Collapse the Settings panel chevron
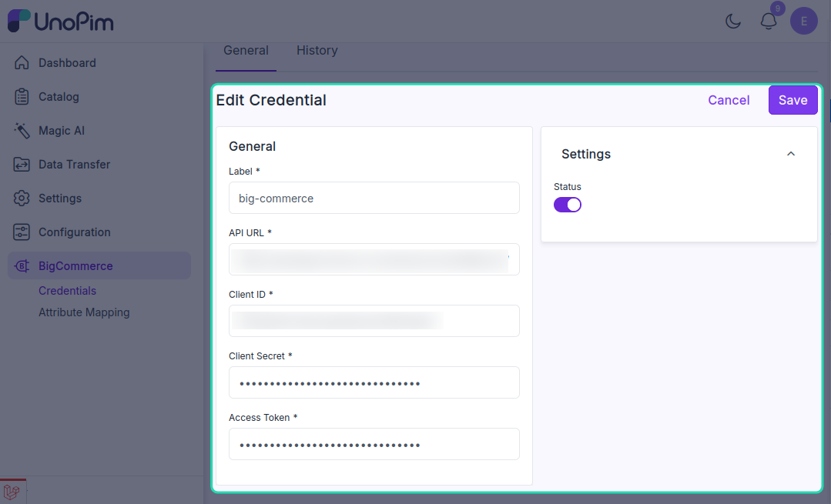This screenshot has width=831, height=504. (791, 154)
